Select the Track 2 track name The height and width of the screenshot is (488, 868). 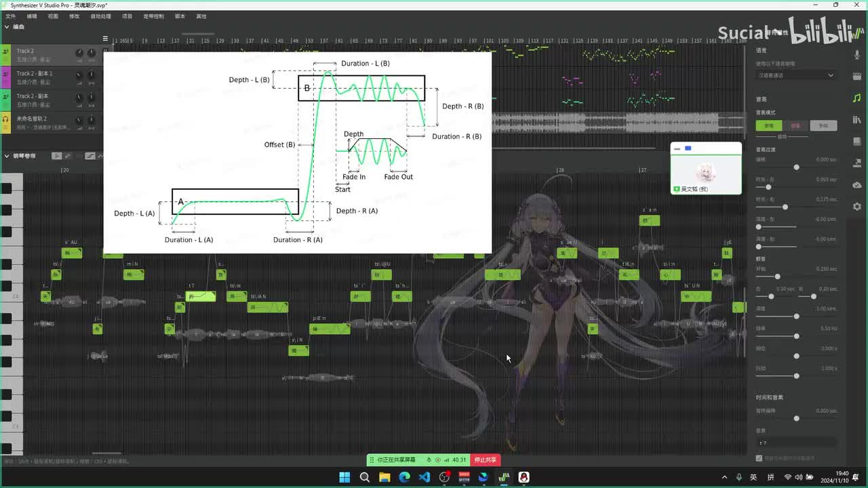25,51
